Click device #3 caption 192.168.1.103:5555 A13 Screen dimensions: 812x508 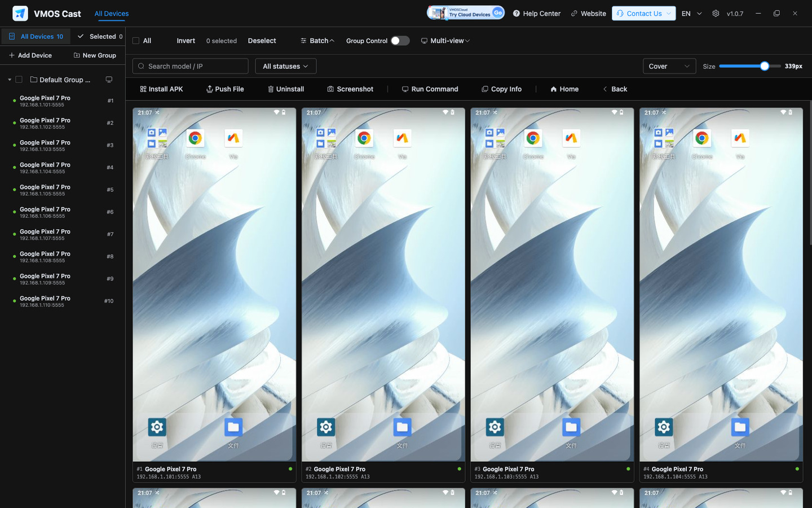(x=506, y=477)
